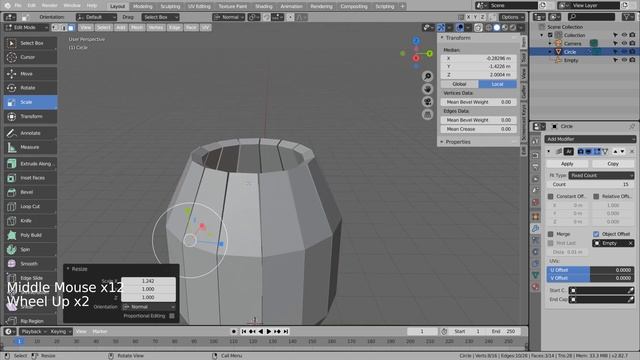Screen dimensions: 640x360
Task: Open the Shading workspace tab
Action: tap(263, 6)
